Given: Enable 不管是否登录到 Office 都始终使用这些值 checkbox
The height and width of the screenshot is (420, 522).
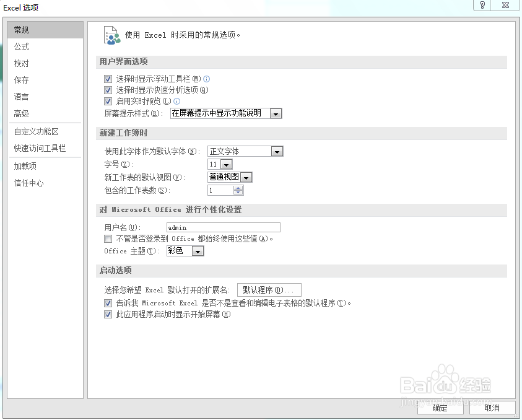Looking at the screenshot, I should coord(108,239).
